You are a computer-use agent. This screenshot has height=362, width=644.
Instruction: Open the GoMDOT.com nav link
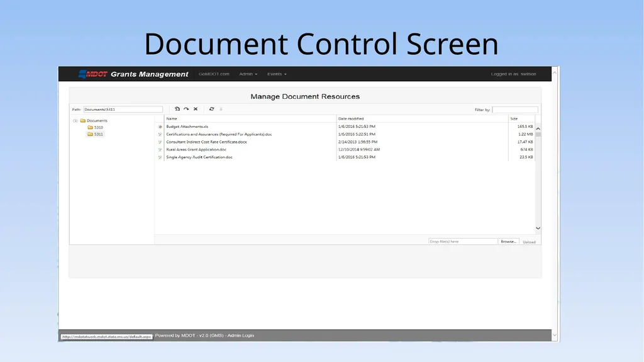(x=214, y=74)
